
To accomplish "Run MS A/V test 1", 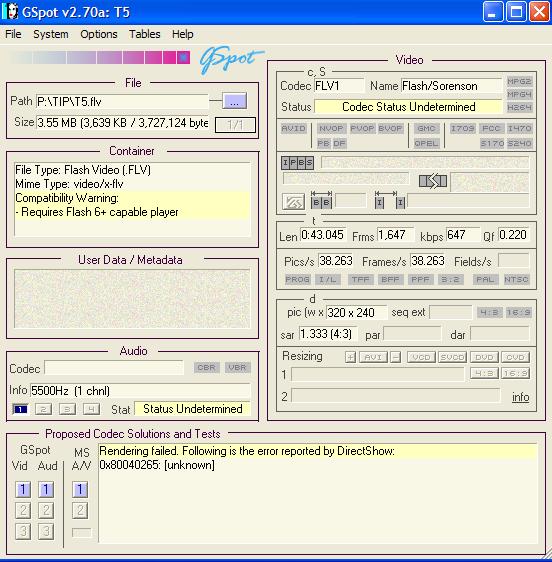I will tap(80, 489).
